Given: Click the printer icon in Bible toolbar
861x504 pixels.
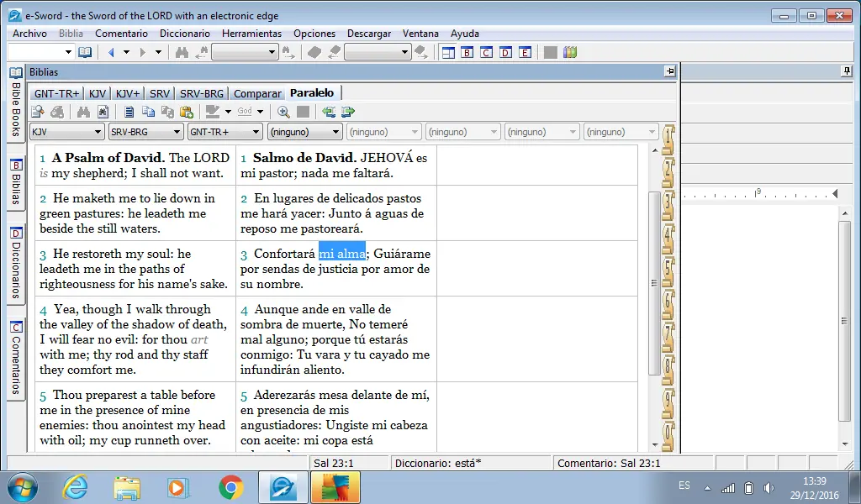Looking at the screenshot, I should (x=57, y=112).
